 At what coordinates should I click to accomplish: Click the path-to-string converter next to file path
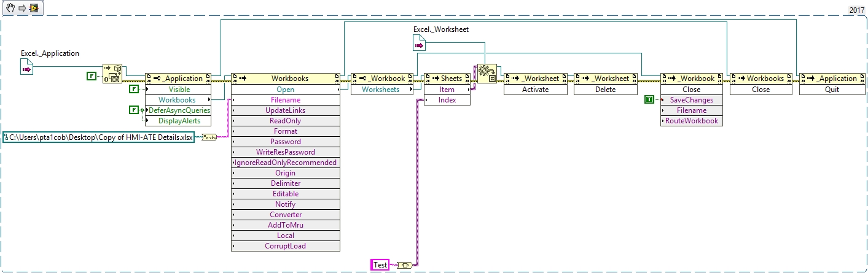pyautogui.click(x=209, y=137)
